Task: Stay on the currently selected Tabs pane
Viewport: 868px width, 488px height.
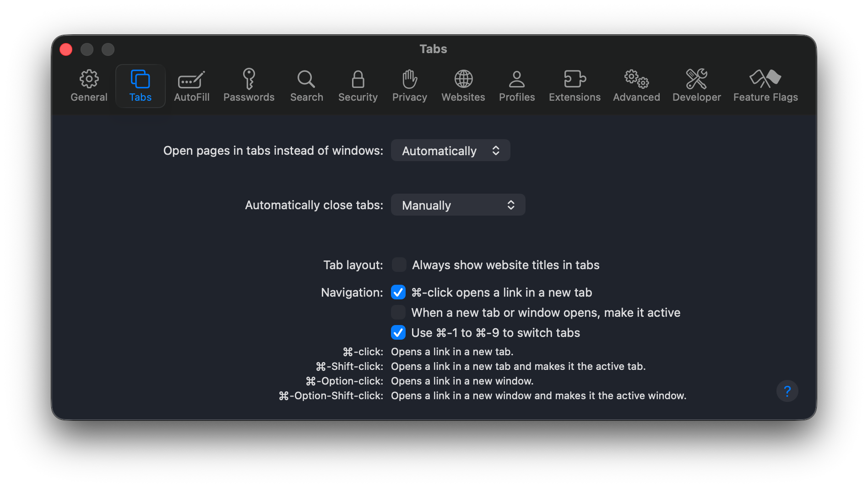Action: [140, 85]
